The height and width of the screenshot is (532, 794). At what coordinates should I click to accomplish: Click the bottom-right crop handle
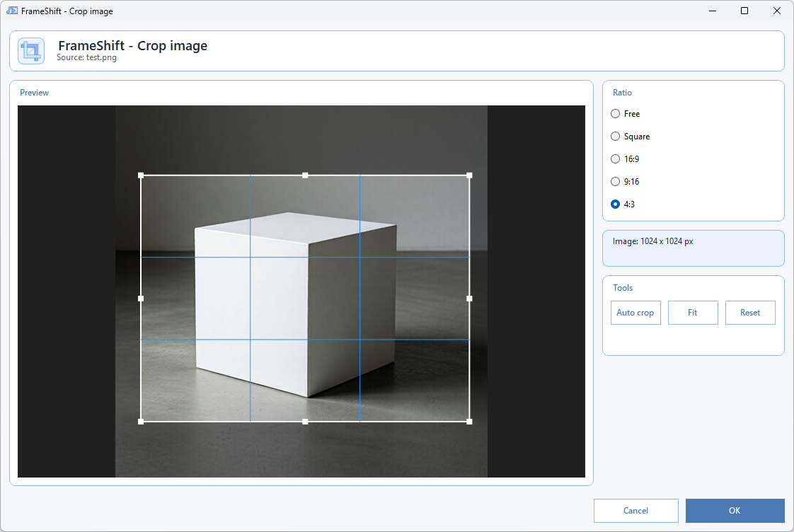click(x=469, y=422)
